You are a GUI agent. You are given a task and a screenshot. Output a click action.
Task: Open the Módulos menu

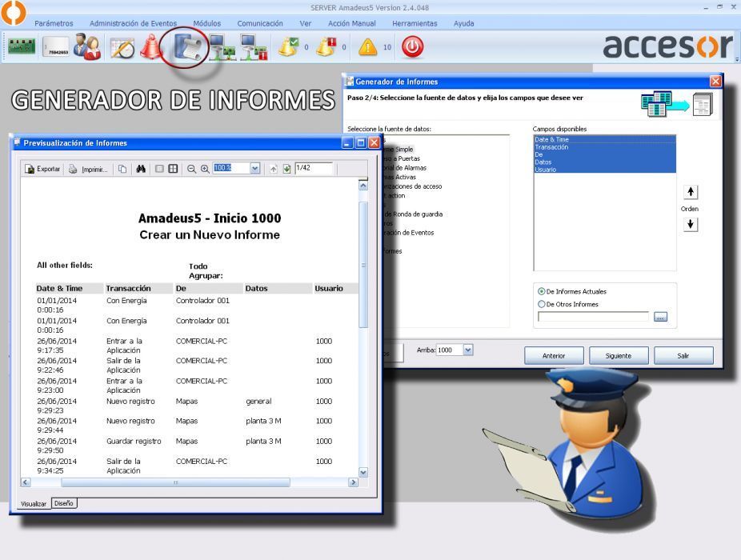point(207,23)
